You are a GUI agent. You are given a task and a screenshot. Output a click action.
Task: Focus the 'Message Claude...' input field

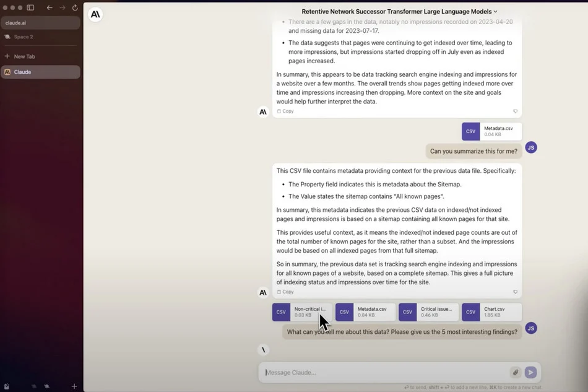pos(386,373)
